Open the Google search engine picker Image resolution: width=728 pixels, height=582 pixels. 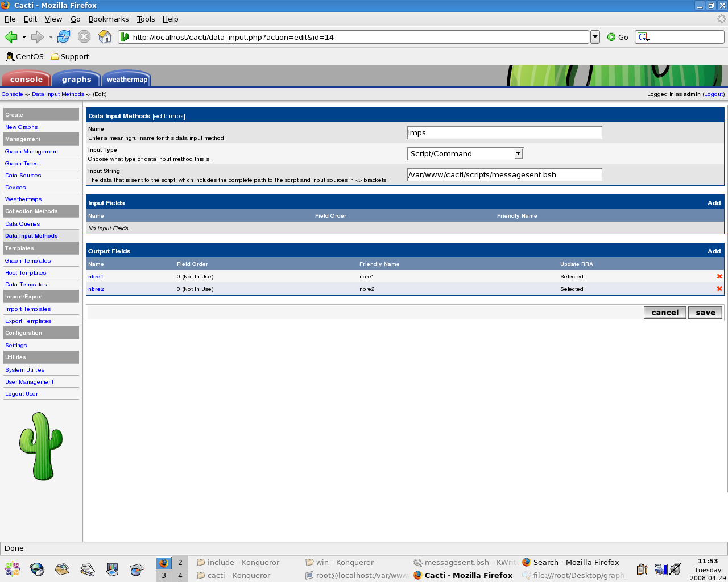point(643,37)
